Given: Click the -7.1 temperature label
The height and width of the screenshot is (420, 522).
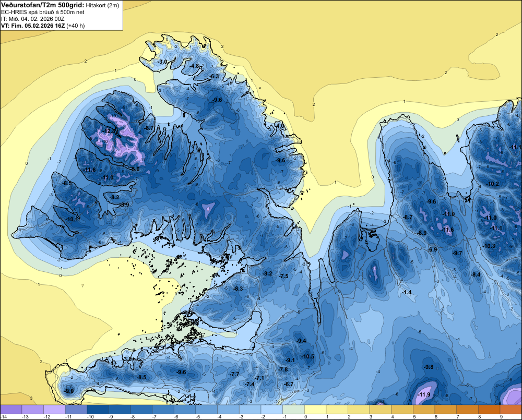Looking at the screenshot, I should pos(259,378).
